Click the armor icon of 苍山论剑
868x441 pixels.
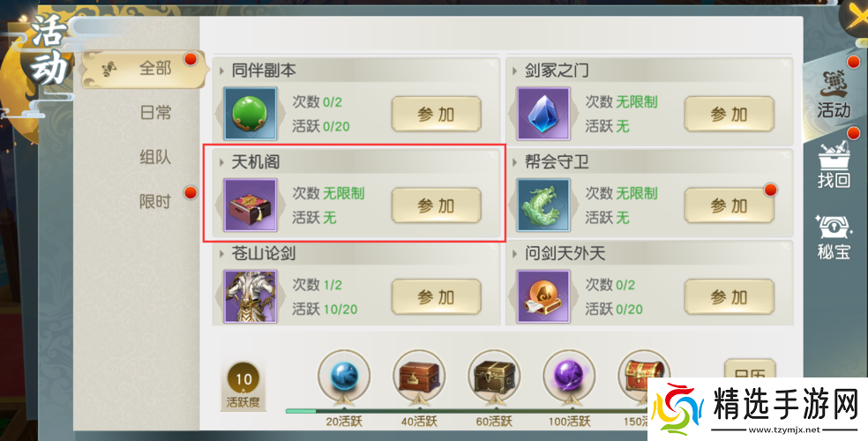point(251,296)
